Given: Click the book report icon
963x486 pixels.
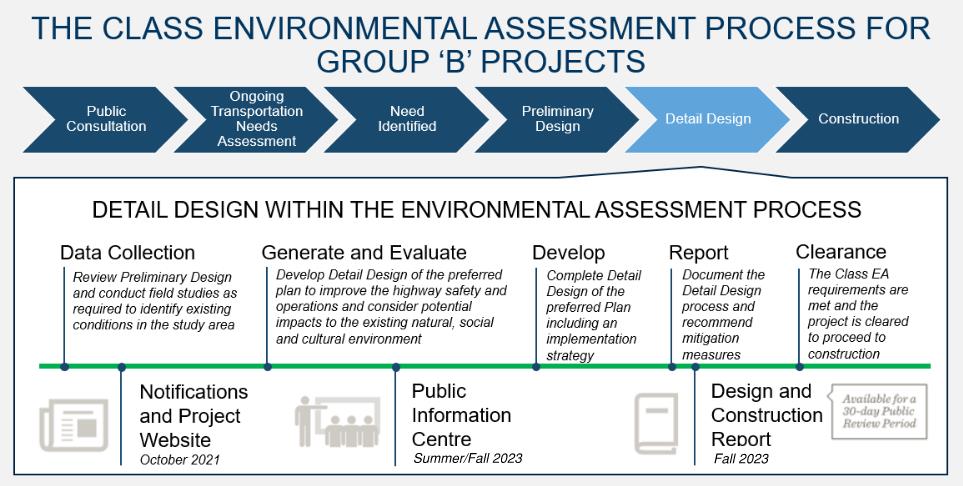Looking at the screenshot, I should 656,423.
